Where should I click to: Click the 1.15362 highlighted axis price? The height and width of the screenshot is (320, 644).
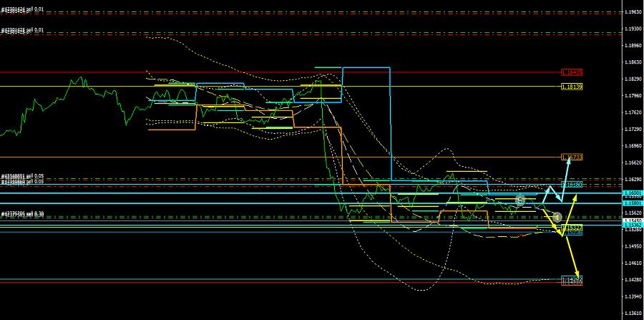632,224
